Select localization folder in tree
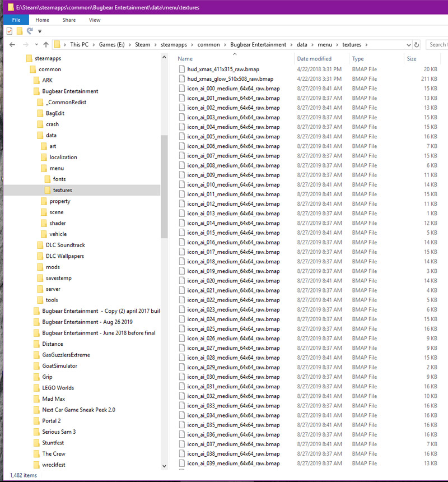The image size is (448, 482). tap(63, 157)
